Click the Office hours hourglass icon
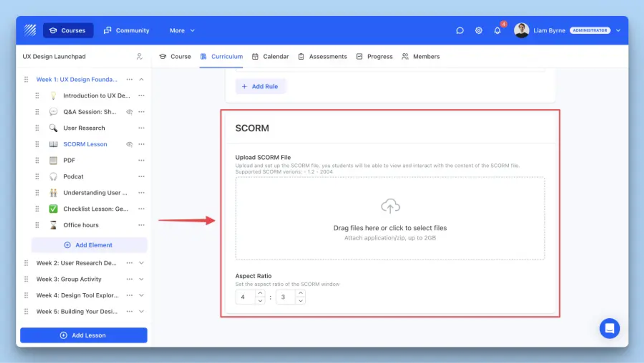644x363 pixels. pyautogui.click(x=53, y=225)
